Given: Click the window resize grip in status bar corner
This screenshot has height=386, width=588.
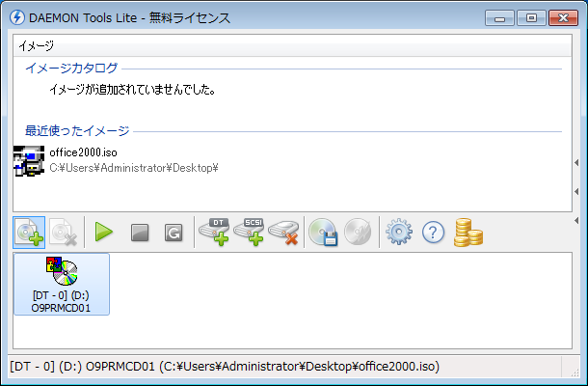Looking at the screenshot, I should point(575,372).
